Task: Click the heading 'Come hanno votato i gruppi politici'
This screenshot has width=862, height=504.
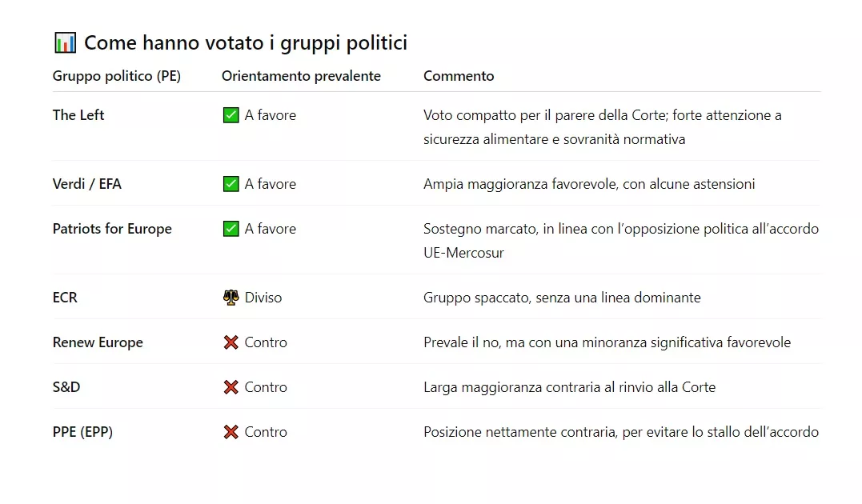Action: click(246, 42)
